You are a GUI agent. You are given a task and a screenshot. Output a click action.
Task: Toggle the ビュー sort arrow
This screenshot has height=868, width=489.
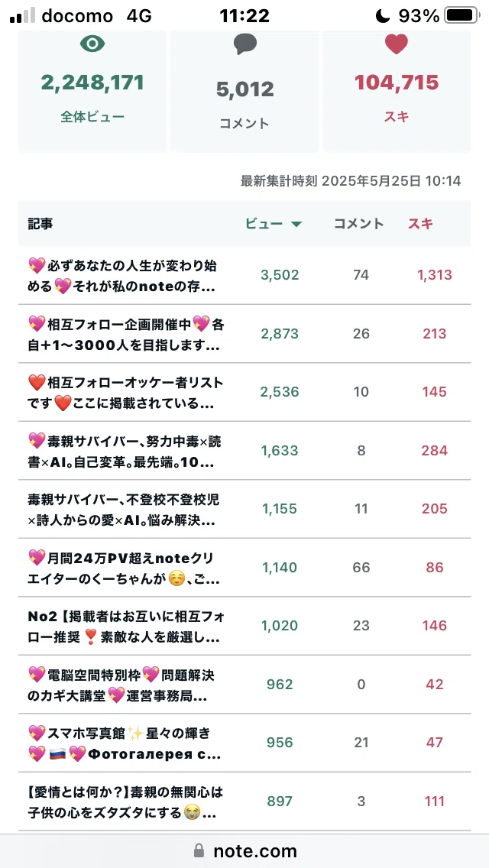296,224
